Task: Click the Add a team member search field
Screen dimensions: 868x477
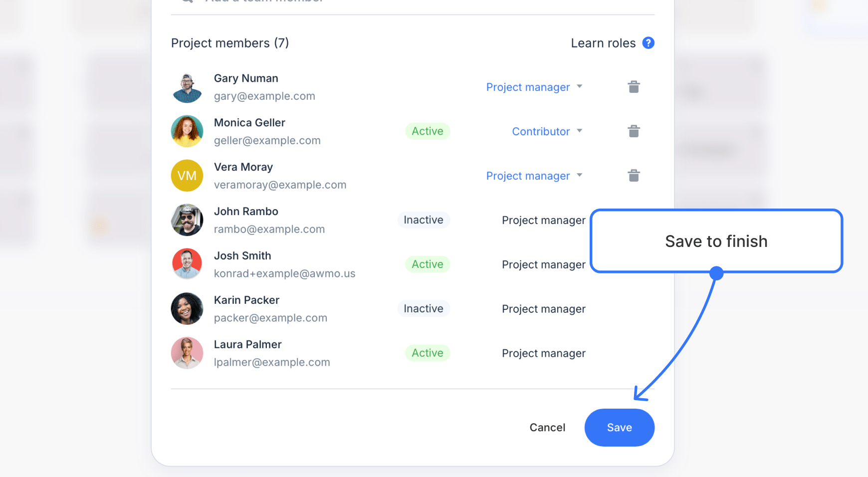Action: pyautogui.click(x=299, y=2)
